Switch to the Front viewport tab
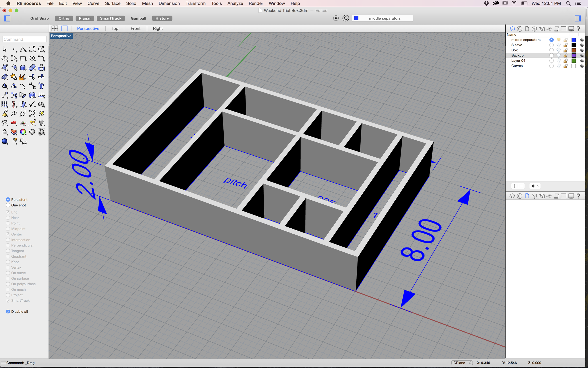Image resolution: width=588 pixels, height=368 pixels. point(135,28)
